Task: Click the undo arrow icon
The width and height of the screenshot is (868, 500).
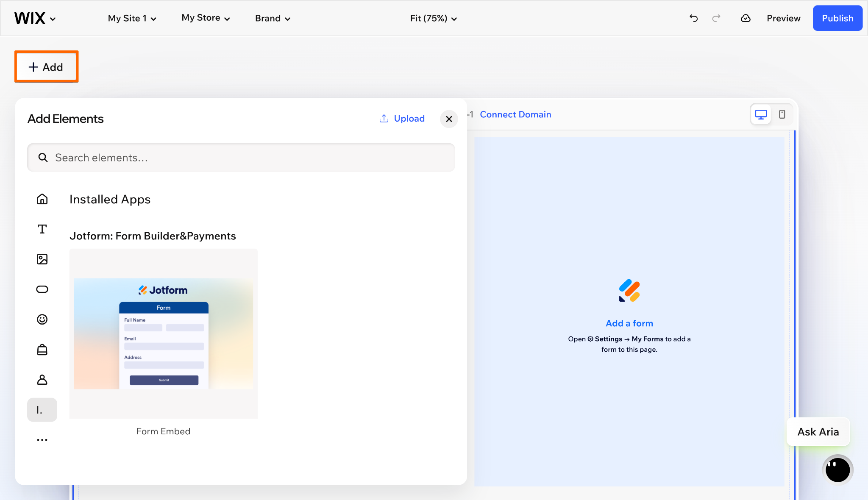Action: click(693, 18)
